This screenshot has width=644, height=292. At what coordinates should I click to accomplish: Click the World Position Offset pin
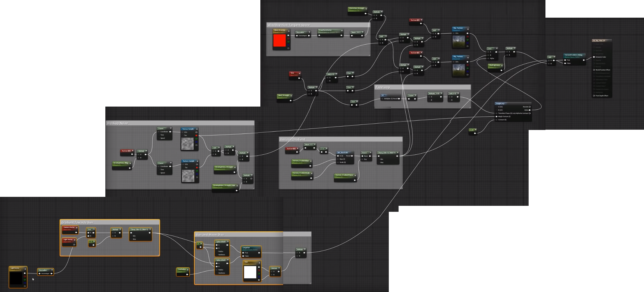click(594, 70)
